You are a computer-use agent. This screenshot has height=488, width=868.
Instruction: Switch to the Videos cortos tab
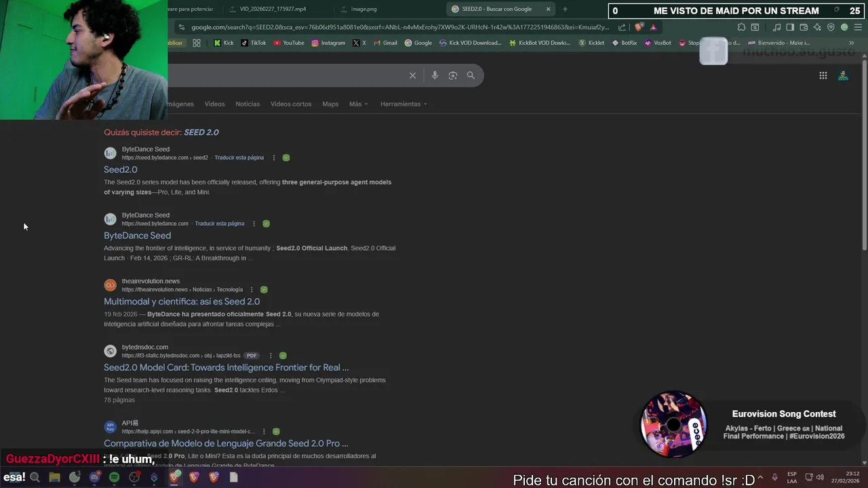pyautogui.click(x=291, y=104)
